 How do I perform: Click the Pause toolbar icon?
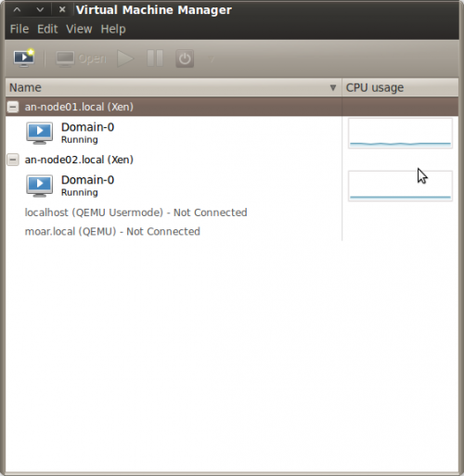click(155, 58)
